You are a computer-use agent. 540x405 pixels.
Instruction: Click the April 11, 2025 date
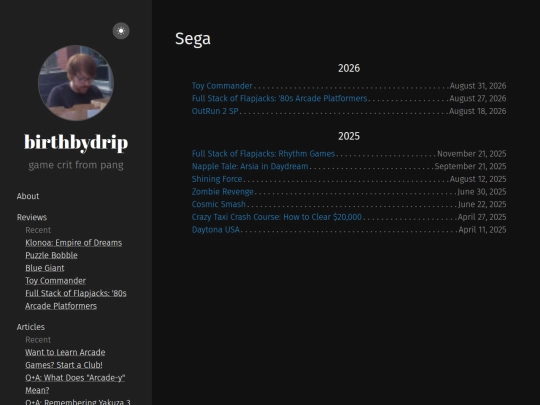pyautogui.click(x=482, y=230)
